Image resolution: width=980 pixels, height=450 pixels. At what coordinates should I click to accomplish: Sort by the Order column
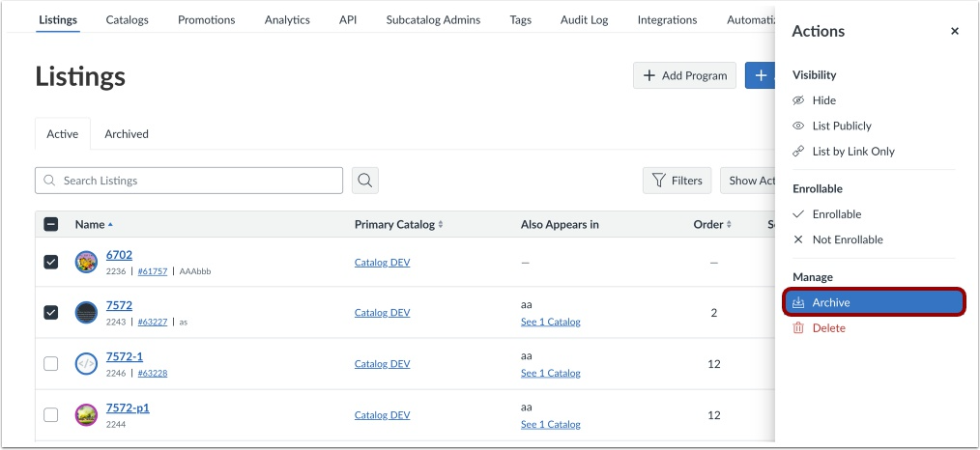(x=712, y=225)
